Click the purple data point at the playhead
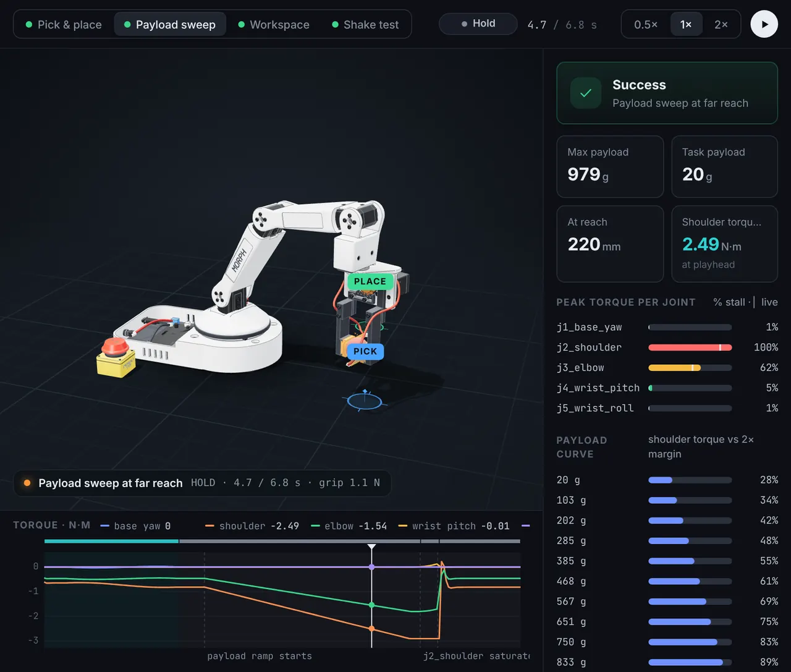This screenshot has width=791, height=672. (371, 567)
